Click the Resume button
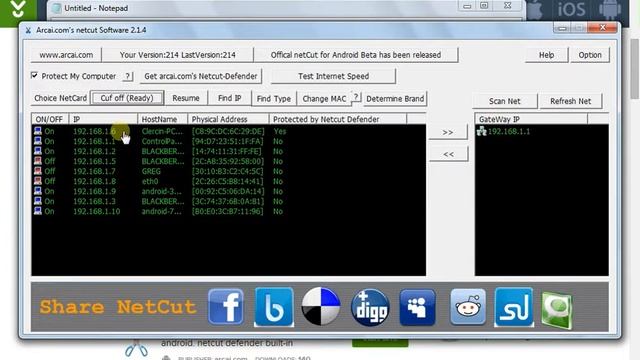Image resolution: width=640 pixels, height=360 pixels. [186, 98]
